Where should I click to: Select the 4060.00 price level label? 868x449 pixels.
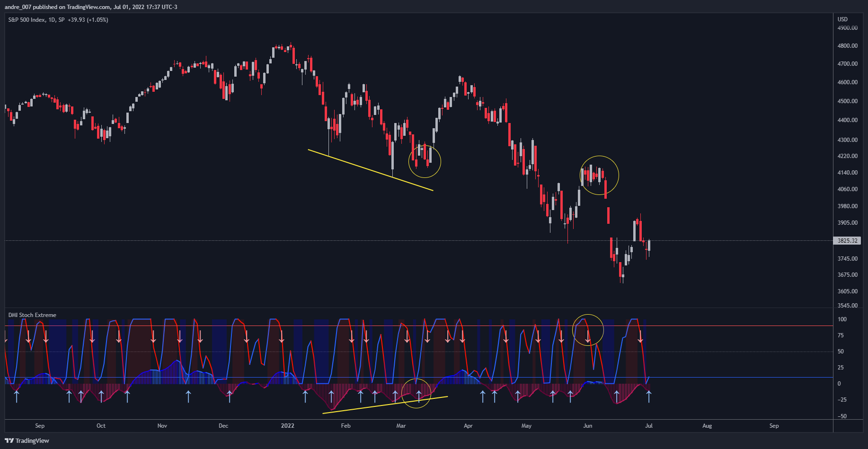pos(847,189)
